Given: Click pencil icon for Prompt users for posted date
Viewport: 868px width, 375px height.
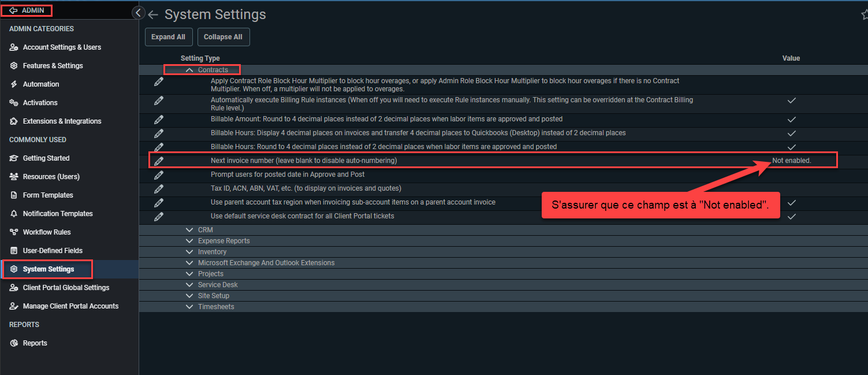Looking at the screenshot, I should [159, 174].
